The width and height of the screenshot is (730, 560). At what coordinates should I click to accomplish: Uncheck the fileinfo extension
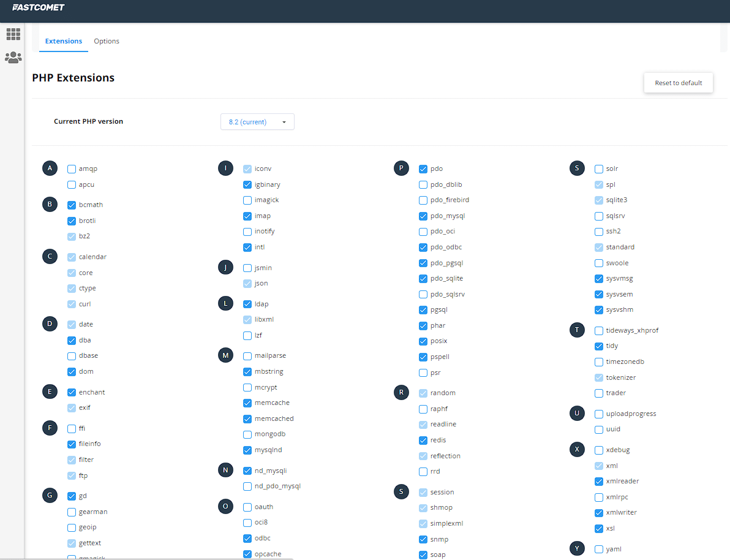(x=72, y=444)
